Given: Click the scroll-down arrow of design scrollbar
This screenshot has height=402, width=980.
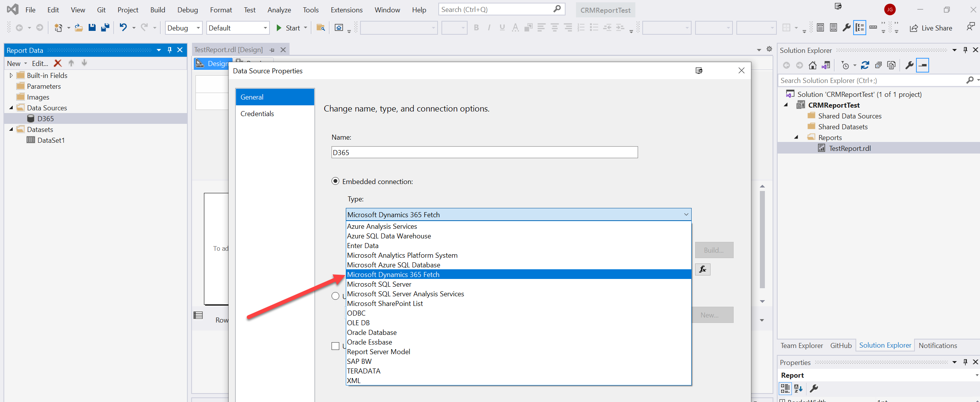Looking at the screenshot, I should point(762,301).
